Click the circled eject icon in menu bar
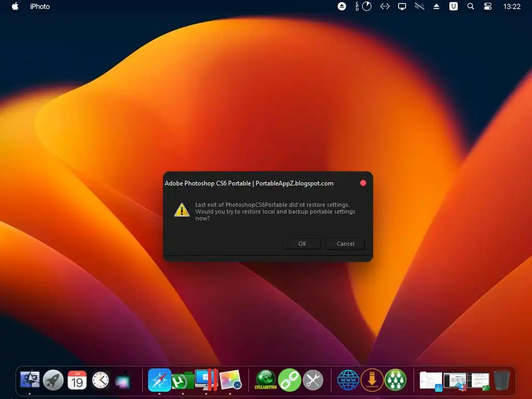Image resolution: width=532 pixels, height=399 pixels. point(342,6)
